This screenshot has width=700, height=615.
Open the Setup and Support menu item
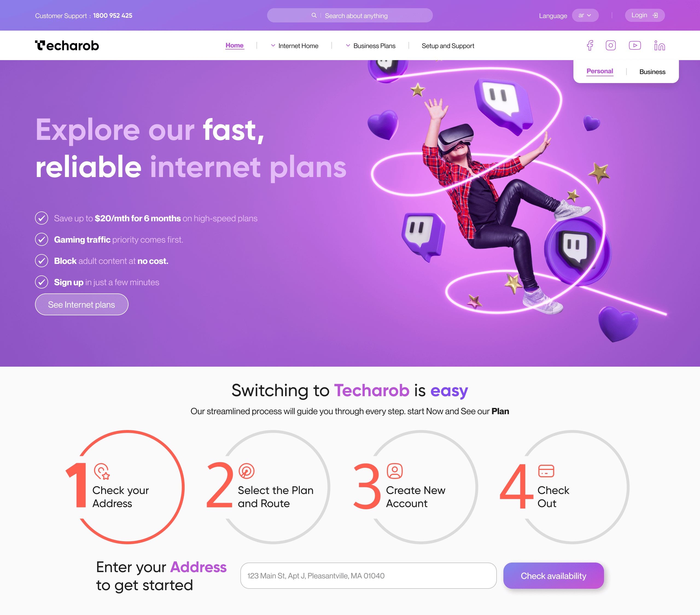point(448,46)
